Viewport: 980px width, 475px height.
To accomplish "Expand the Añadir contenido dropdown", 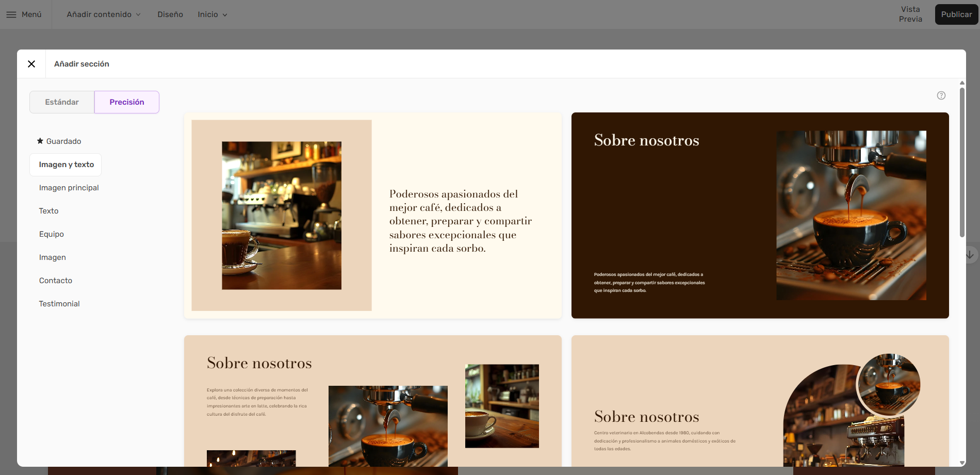I will (104, 14).
